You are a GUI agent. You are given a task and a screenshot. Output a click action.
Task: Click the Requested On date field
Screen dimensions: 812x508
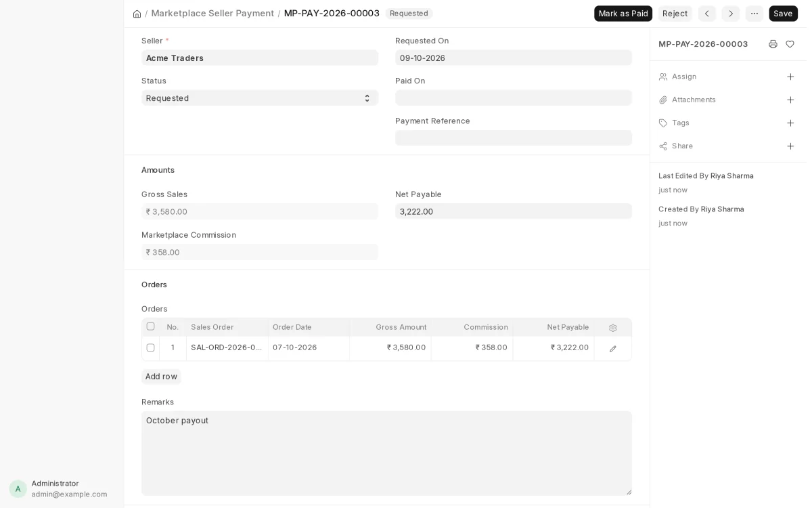tap(514, 58)
